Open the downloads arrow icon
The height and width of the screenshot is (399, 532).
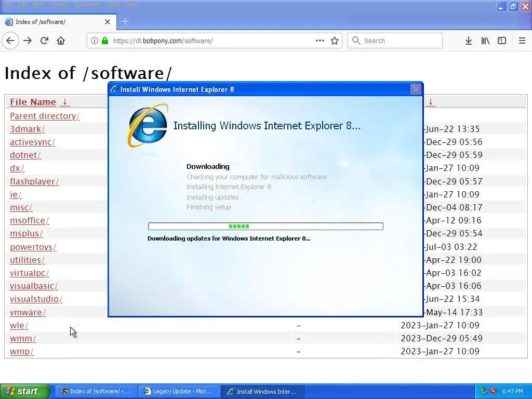(x=468, y=41)
